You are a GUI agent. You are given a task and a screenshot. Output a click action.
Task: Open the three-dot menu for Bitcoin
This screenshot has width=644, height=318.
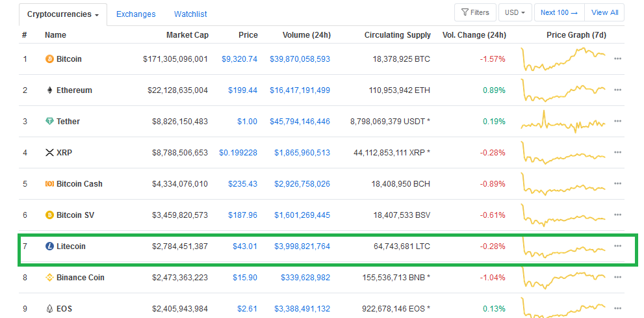tap(617, 59)
